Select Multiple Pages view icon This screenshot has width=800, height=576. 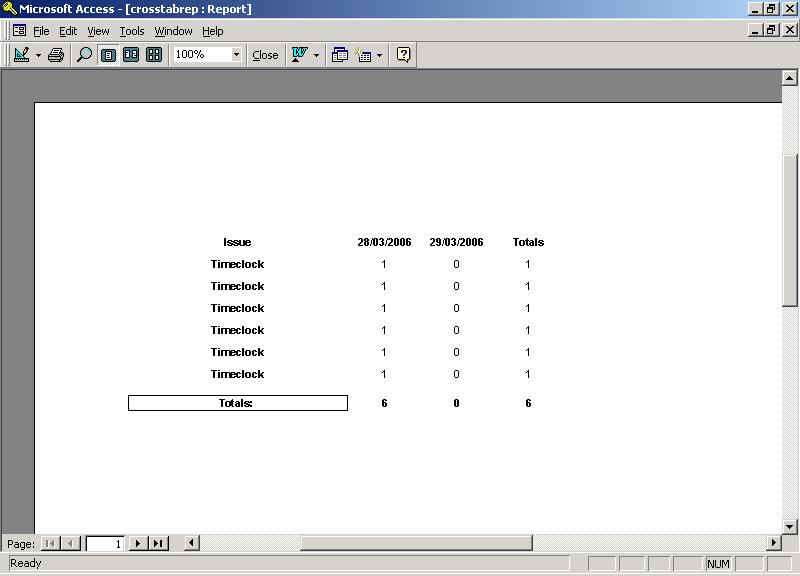(x=154, y=55)
